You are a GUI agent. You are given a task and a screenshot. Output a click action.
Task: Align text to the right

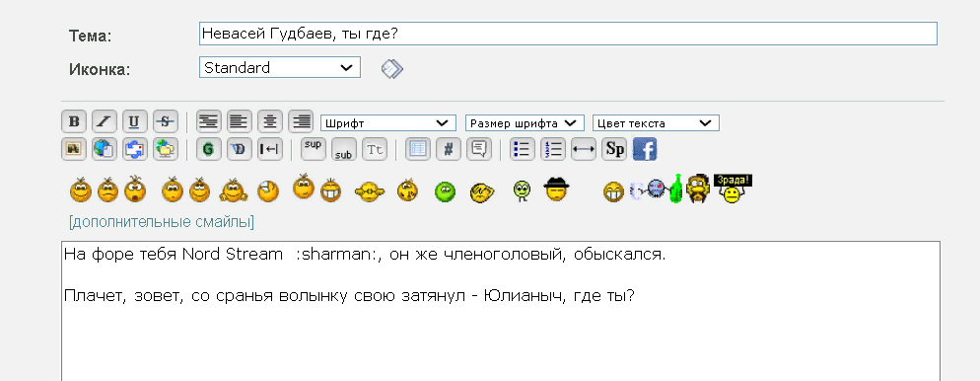(301, 121)
